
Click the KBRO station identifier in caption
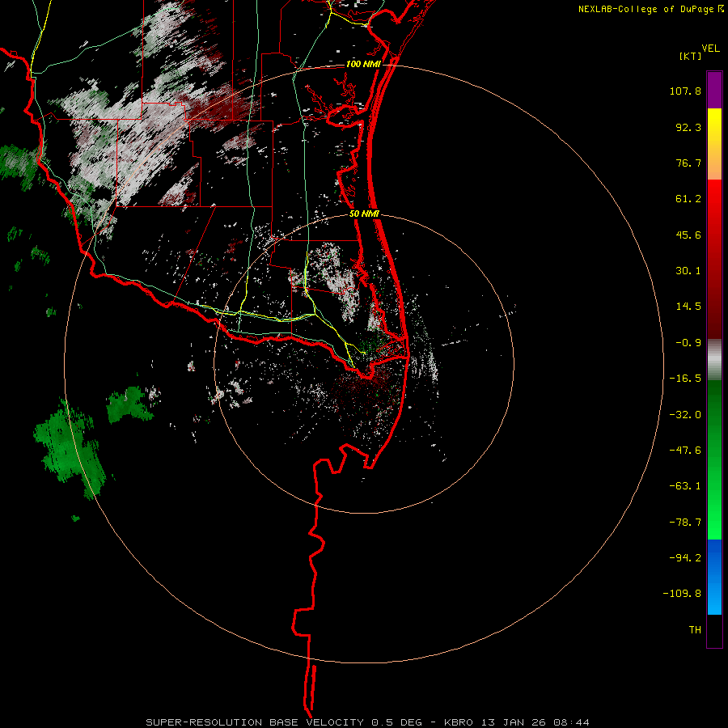(x=459, y=722)
